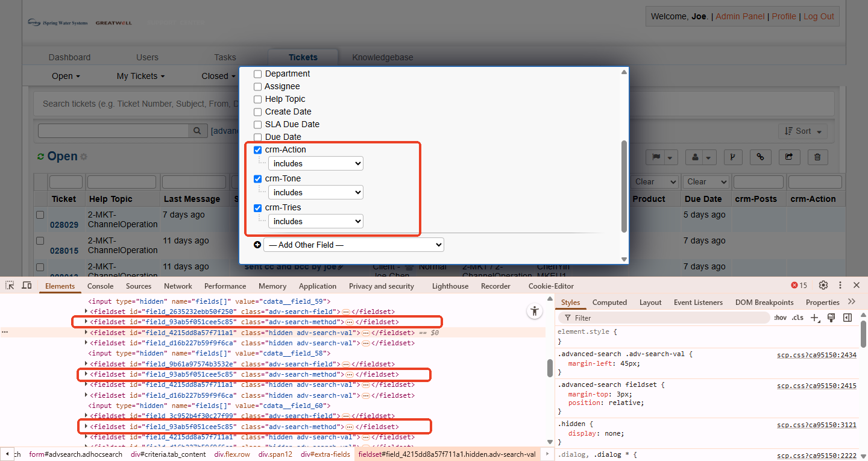This screenshot has height=461, width=868.
Task: Uncheck the crm-Action checkbox
Action: coord(258,150)
